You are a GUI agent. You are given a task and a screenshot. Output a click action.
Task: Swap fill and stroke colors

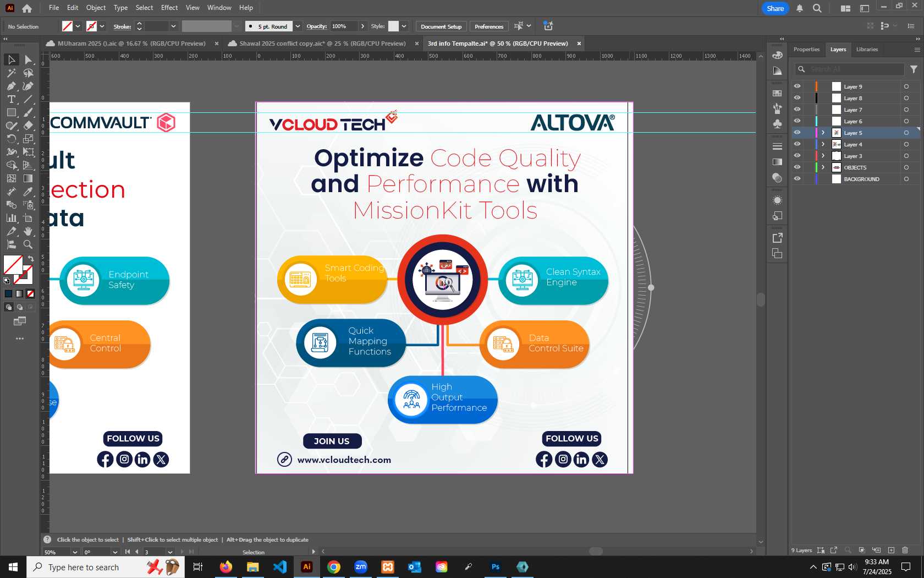(31, 258)
